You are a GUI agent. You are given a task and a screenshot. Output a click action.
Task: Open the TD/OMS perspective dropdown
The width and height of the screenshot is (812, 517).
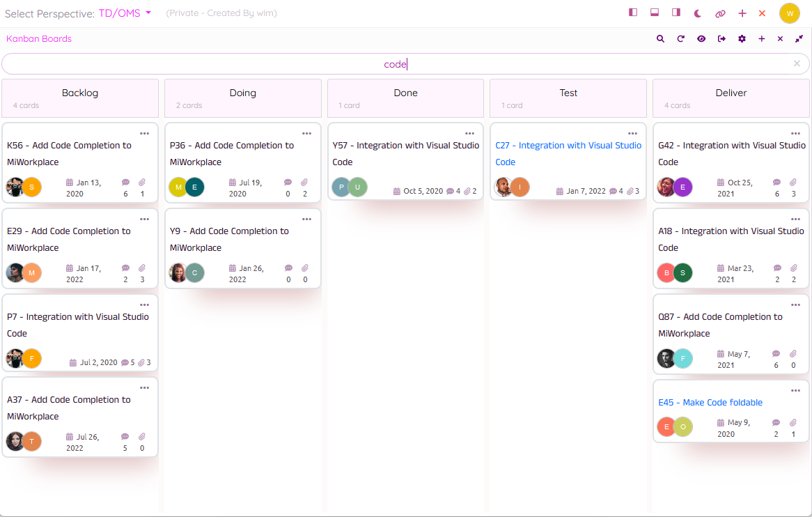[x=125, y=13]
